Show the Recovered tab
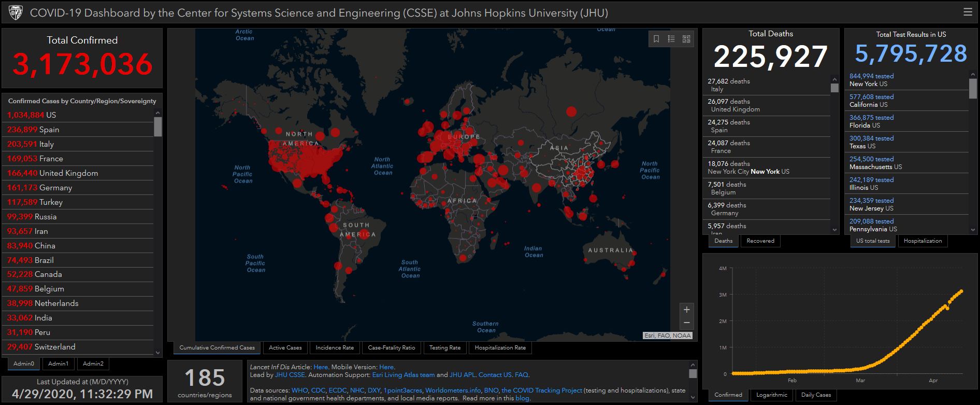980x405 pixels. tap(760, 241)
